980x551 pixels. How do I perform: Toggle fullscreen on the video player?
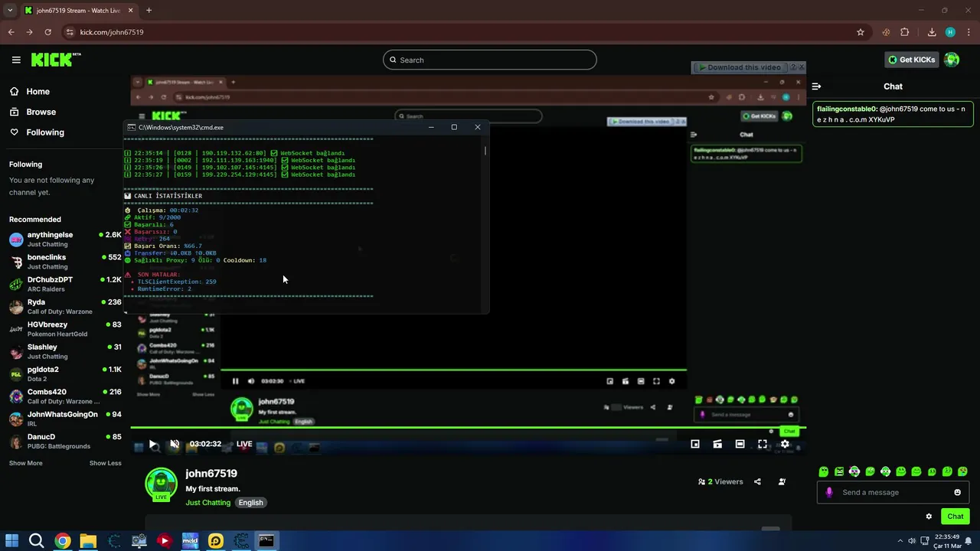point(763,444)
